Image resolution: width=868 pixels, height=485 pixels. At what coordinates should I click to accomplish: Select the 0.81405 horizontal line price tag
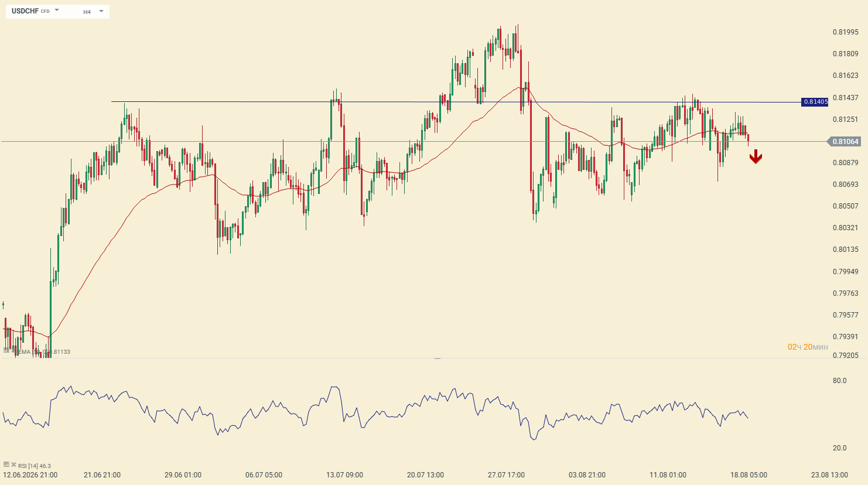(815, 102)
